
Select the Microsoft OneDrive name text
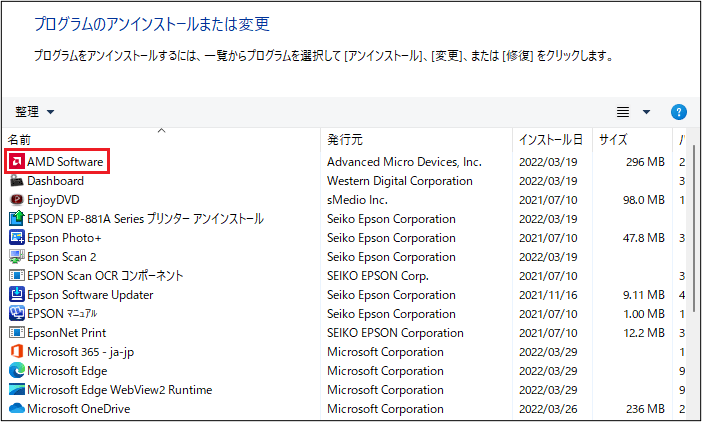79,409
